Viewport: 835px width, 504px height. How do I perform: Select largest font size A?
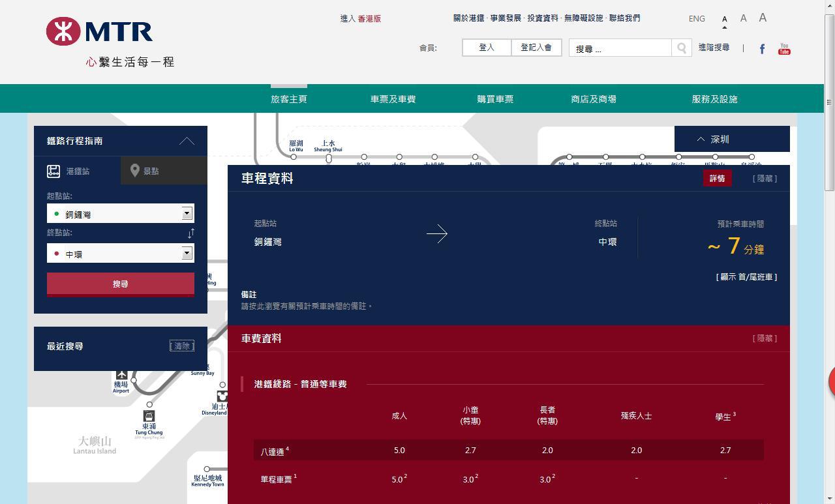[763, 18]
